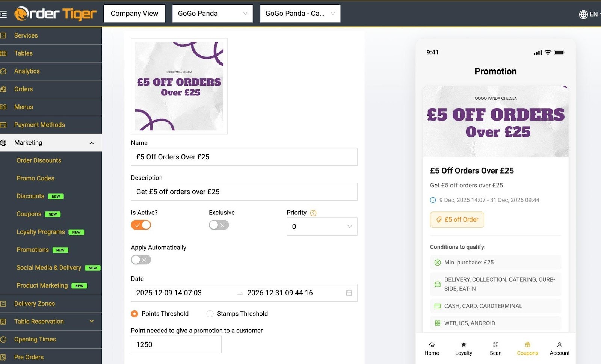Screen dimensions: 601x364
Task: Open Order Discounts submenu item
Action: pos(39,160)
